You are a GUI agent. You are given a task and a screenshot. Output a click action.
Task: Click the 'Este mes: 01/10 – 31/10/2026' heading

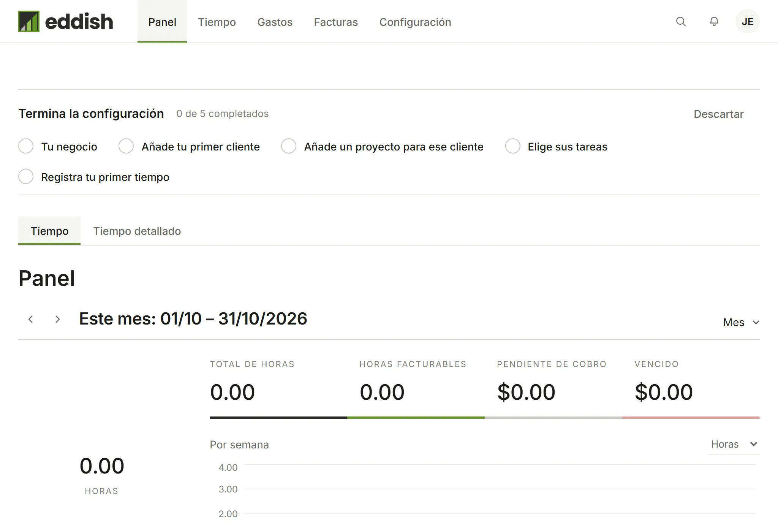point(193,318)
